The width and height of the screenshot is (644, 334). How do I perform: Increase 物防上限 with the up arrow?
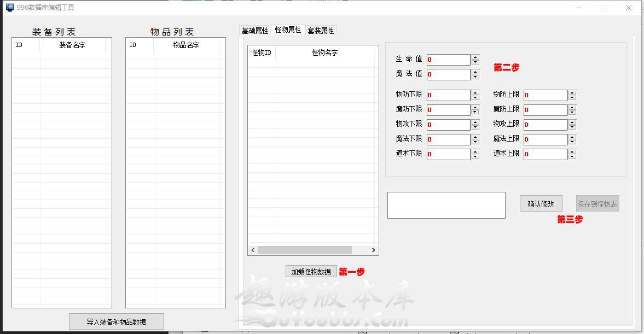coord(572,93)
